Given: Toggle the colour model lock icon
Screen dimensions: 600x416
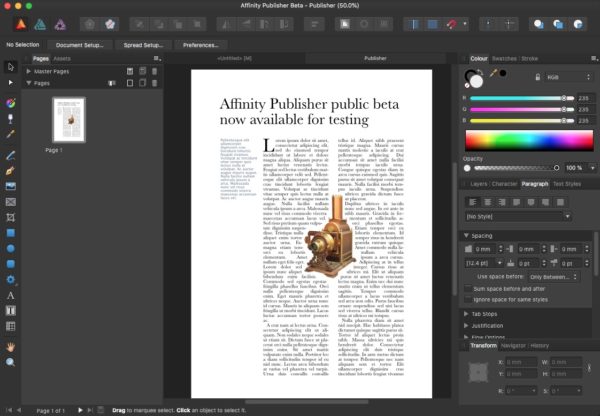Looking at the screenshot, I should tap(538, 77).
